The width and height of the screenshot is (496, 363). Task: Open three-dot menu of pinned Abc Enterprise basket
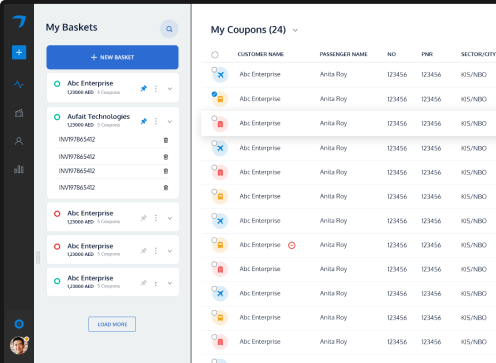[156, 89]
